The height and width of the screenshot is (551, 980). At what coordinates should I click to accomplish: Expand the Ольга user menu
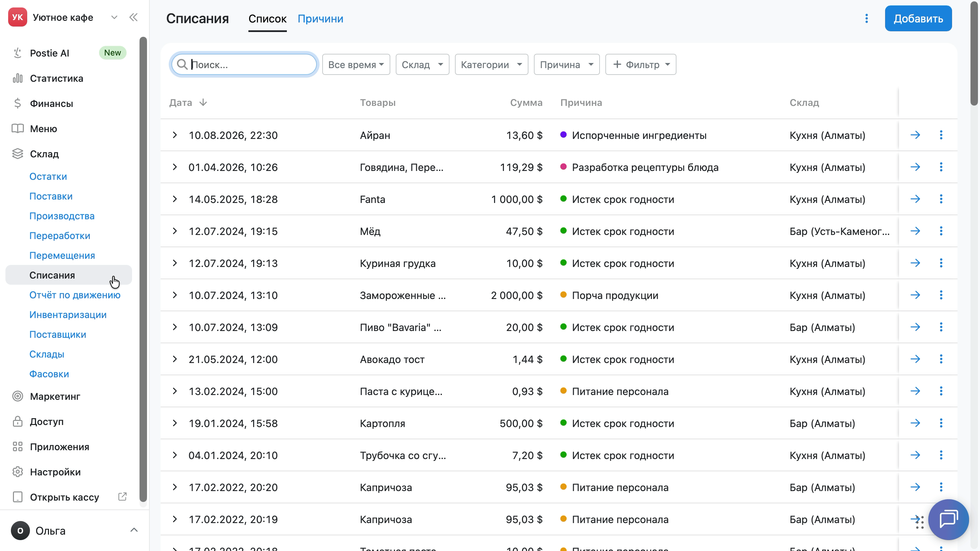pyautogui.click(x=134, y=530)
